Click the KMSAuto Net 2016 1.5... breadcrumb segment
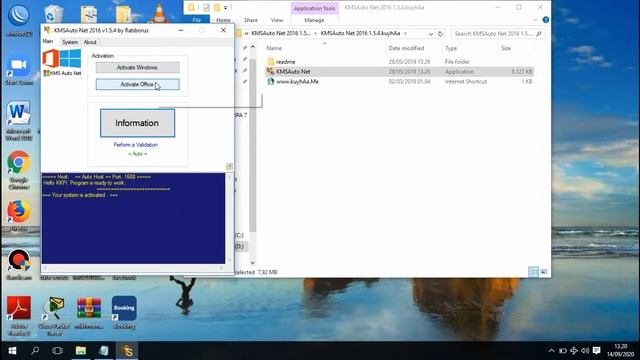 coord(280,33)
